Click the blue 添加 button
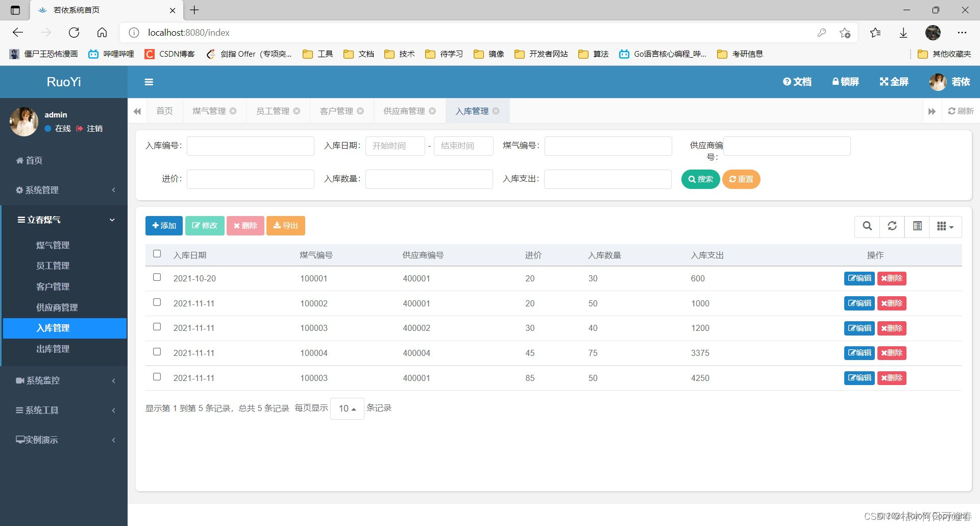 (164, 226)
